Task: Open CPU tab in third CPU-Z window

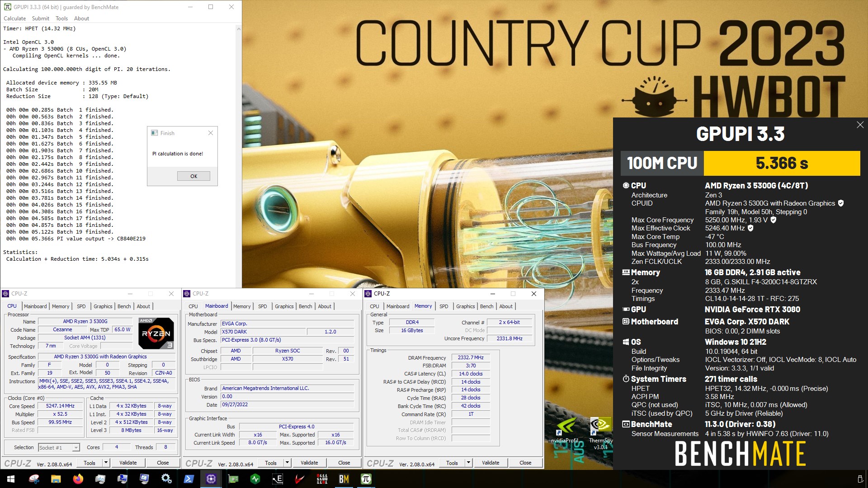Action: (375, 306)
